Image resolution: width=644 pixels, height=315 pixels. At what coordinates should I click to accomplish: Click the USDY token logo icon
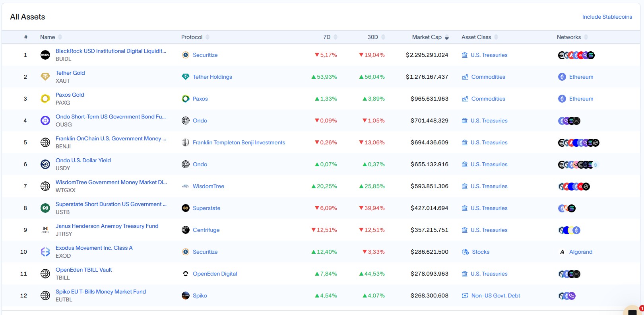tap(45, 164)
